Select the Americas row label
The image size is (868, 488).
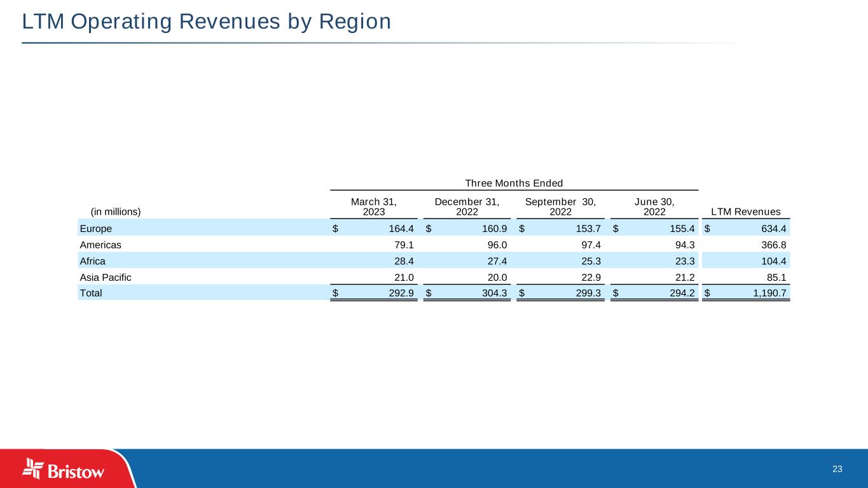pos(100,244)
